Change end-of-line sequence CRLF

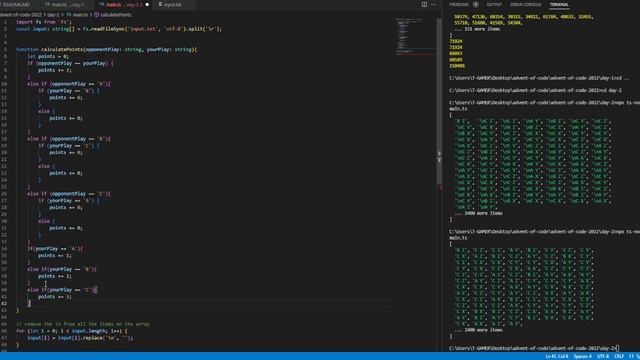coord(619,356)
